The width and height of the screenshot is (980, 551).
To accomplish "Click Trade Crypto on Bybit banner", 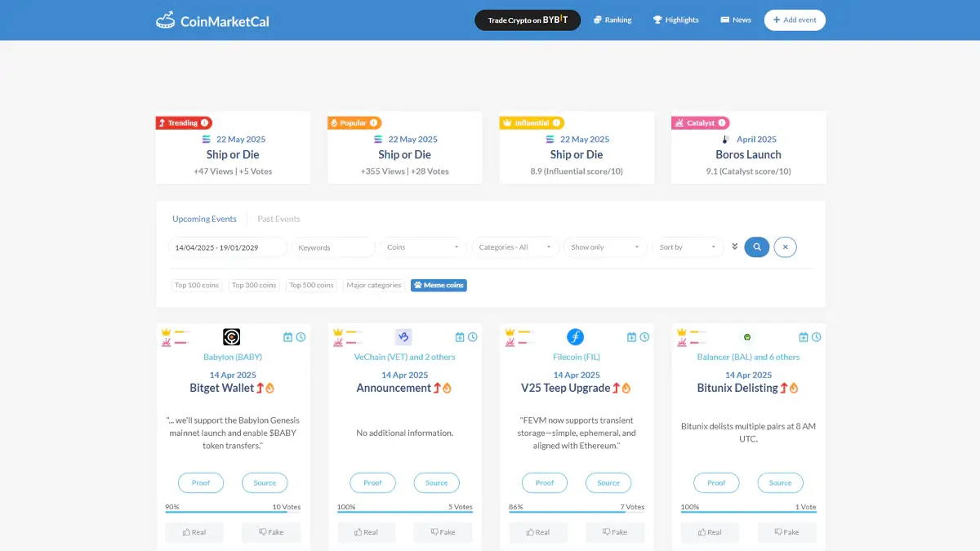I will (528, 20).
